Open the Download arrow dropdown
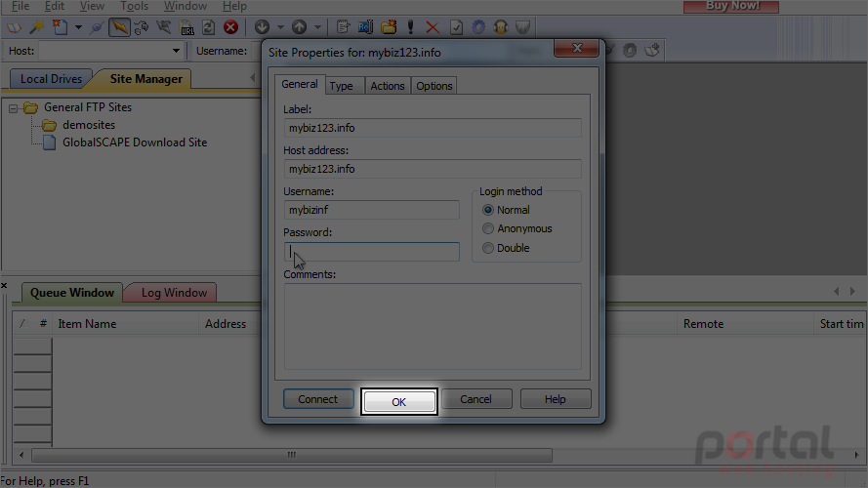The image size is (868, 488). point(280,26)
